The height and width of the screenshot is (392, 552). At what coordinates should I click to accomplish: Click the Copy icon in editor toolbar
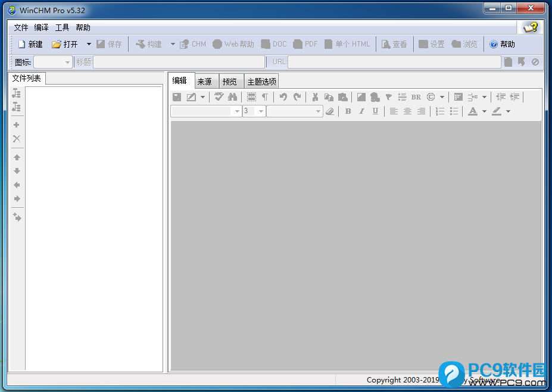click(x=329, y=97)
